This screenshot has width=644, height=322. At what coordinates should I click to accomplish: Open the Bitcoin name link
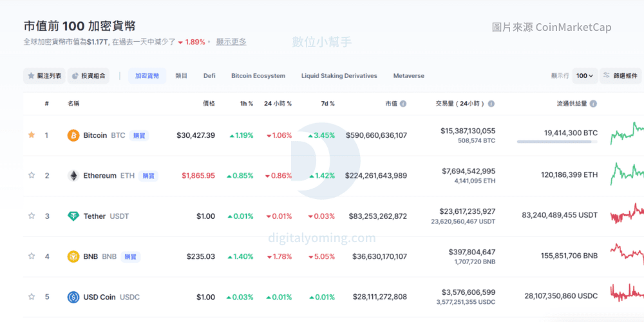point(95,135)
